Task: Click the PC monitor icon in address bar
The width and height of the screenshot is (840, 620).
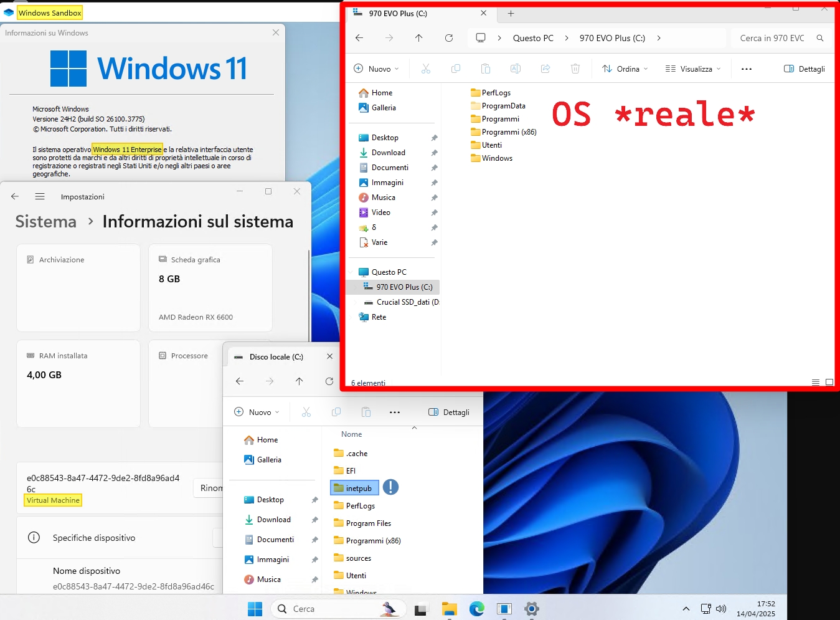Action: [x=481, y=38]
